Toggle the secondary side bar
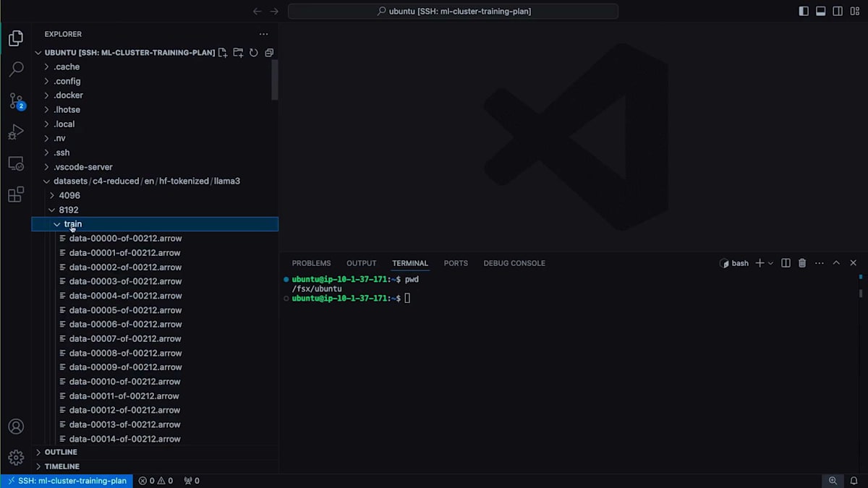This screenshot has width=868, height=488. (x=838, y=12)
